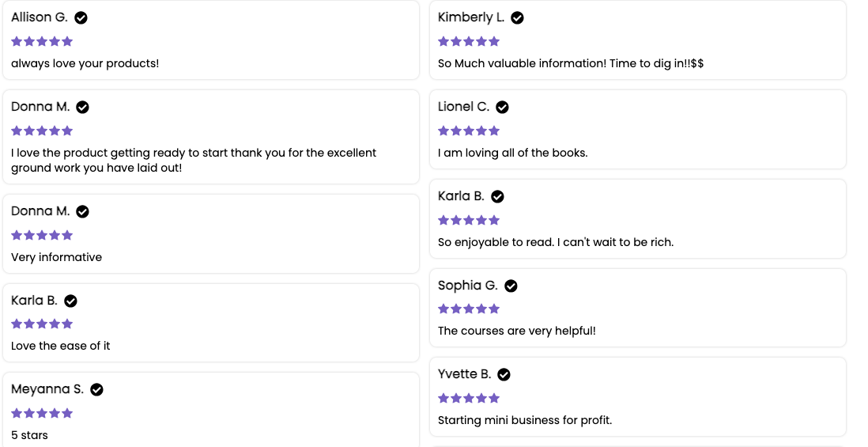
Task: Click the verified badge next to Meyanna S.
Action: 96,389
